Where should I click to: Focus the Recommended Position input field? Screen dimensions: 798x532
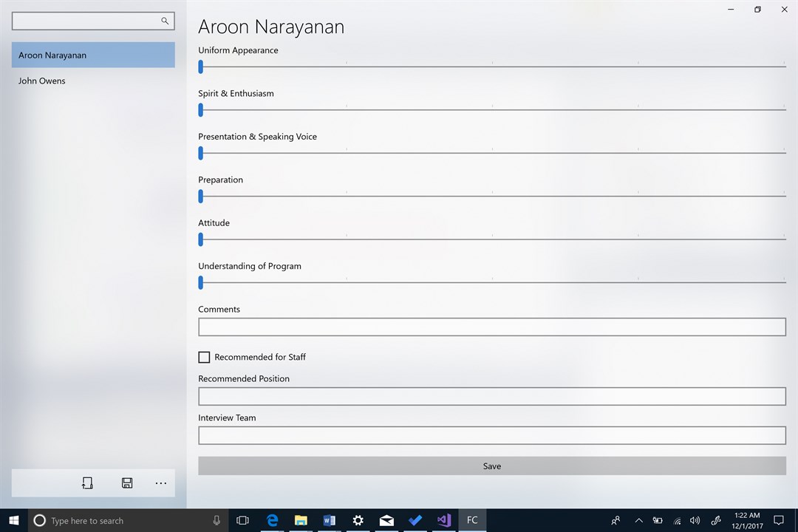(x=492, y=397)
